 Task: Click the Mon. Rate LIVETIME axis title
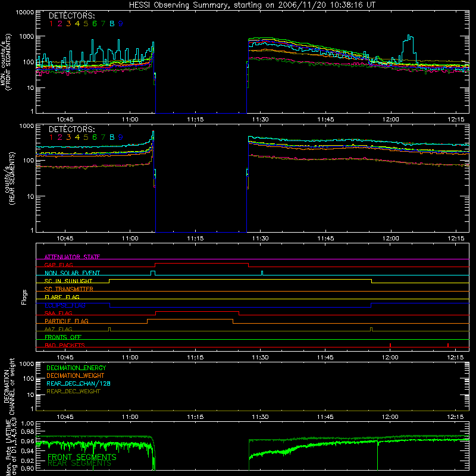click(11, 447)
